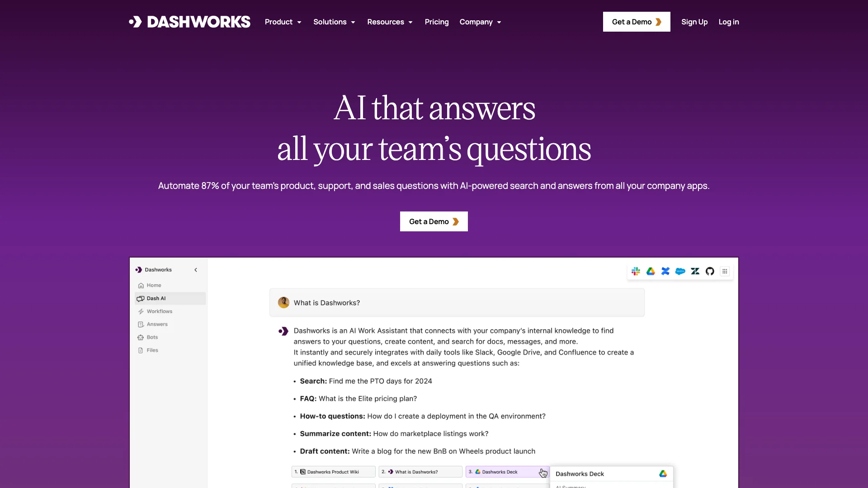Expand the Product navigation dropdown
The width and height of the screenshot is (868, 488).
pyautogui.click(x=283, y=21)
